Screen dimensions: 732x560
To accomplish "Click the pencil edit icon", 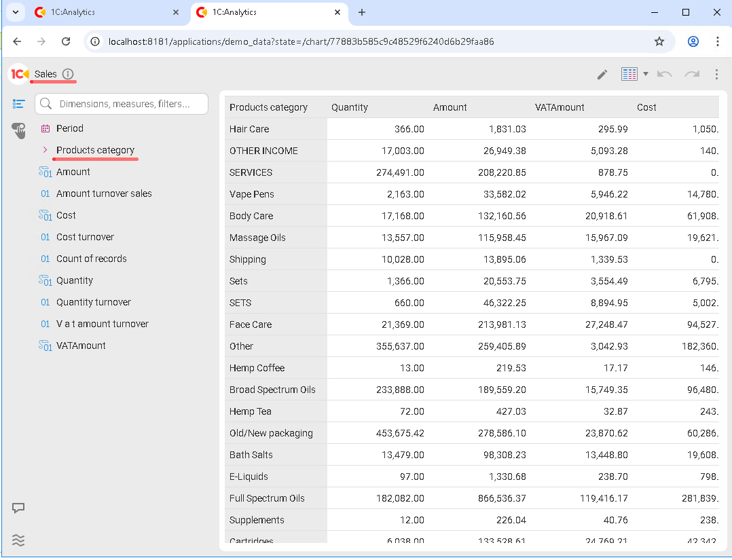I will (x=602, y=75).
